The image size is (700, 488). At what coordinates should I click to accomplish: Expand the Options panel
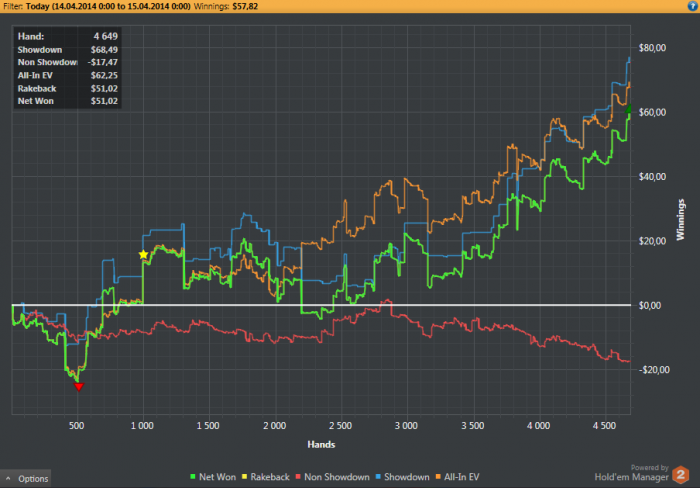coord(25,478)
